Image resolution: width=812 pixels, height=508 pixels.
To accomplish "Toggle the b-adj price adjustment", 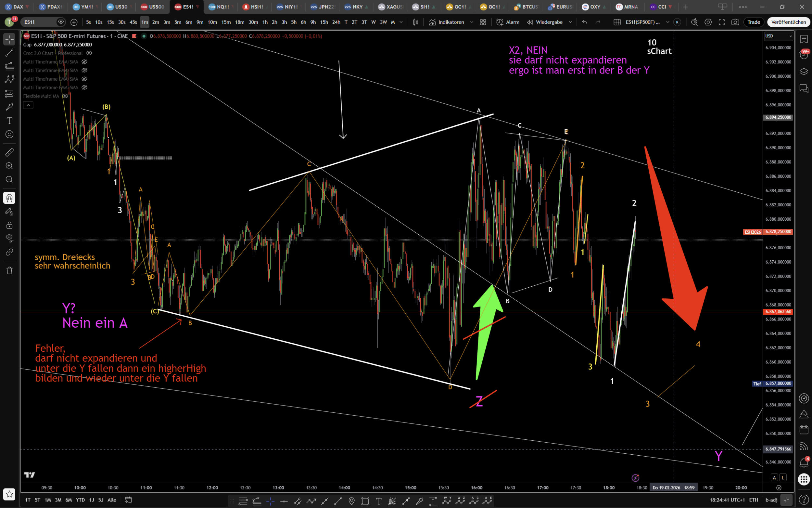I will click(771, 500).
